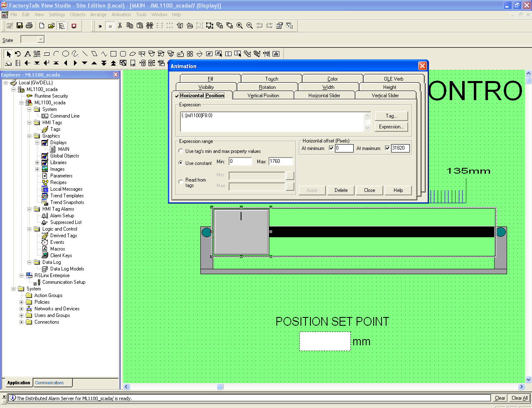
Task: Open the Objects menu
Action: pos(77,15)
